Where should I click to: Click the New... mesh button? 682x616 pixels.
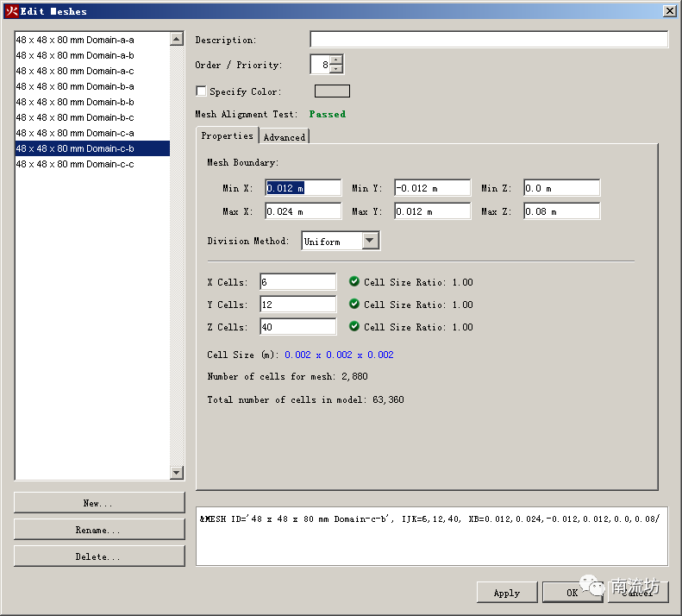tap(99, 503)
